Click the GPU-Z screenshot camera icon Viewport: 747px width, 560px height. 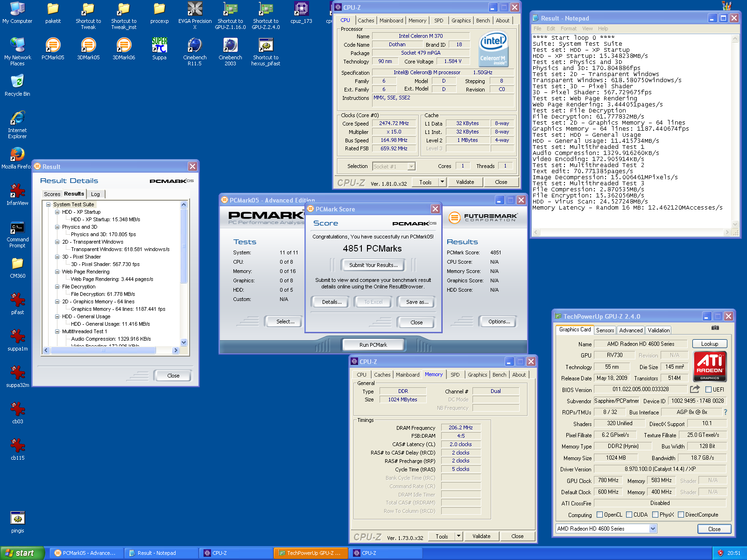(715, 328)
